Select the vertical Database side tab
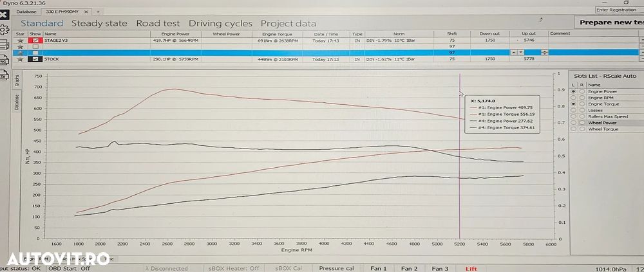This screenshot has height=272, width=644. coord(17,102)
